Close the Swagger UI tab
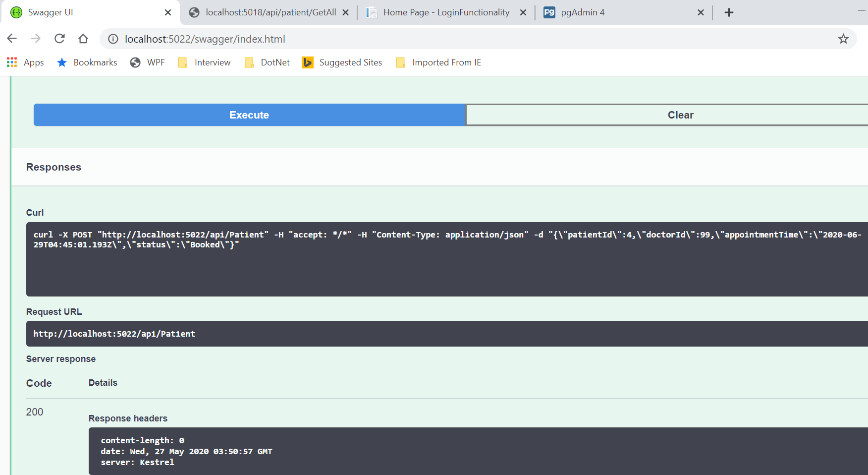 point(168,12)
